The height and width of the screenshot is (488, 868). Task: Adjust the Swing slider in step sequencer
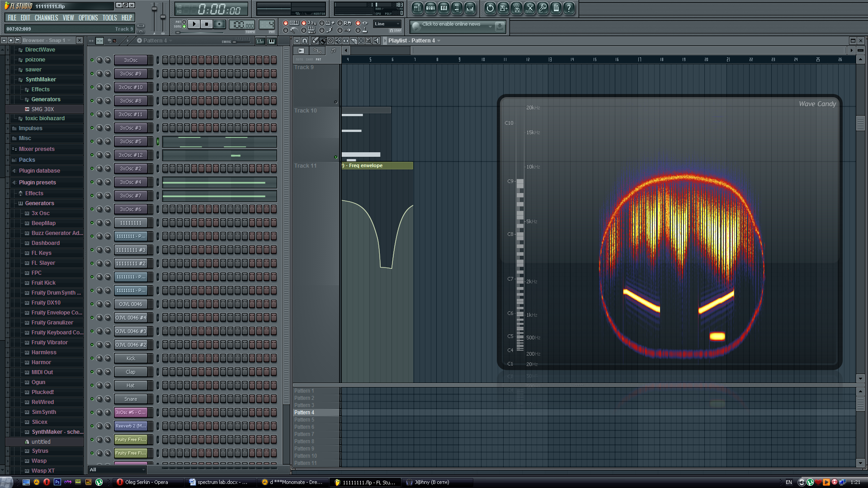[x=242, y=41]
